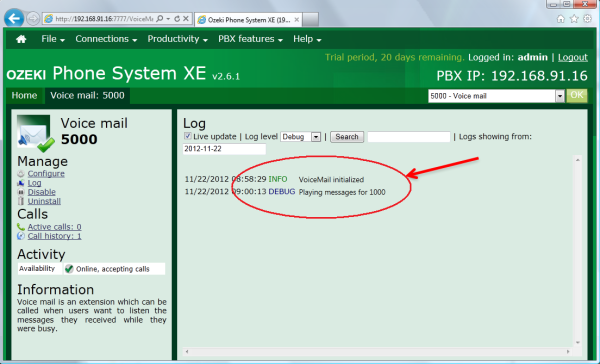The height and width of the screenshot is (364, 600).
Task: Click the Uninstall link
Action: pos(44,201)
